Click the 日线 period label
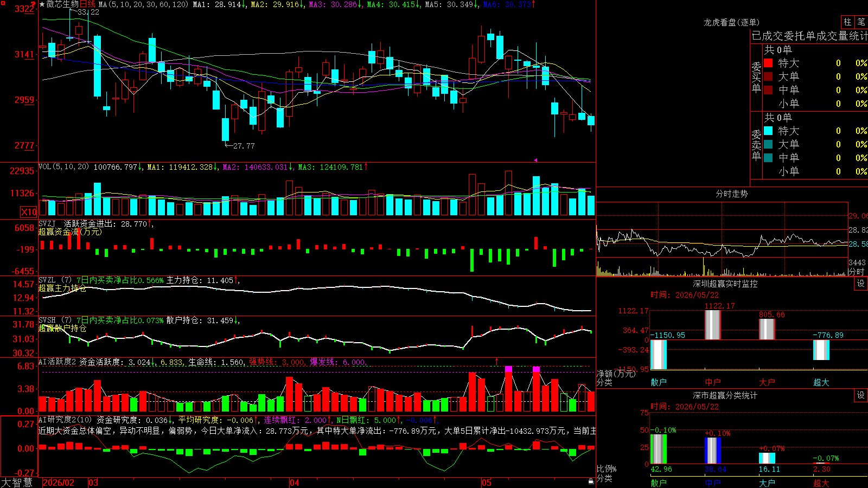Screen dimensions: 868x488 click(87, 4)
